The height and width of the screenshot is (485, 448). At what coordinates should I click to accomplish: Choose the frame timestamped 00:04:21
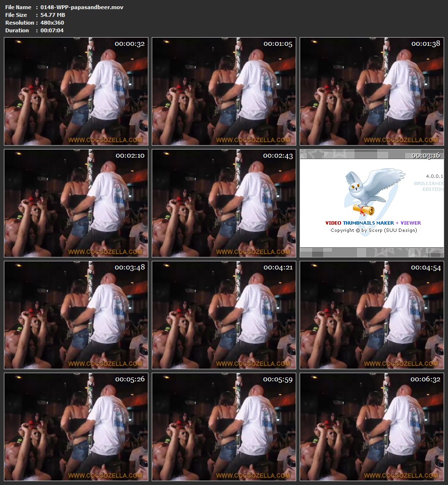pyautogui.click(x=224, y=315)
